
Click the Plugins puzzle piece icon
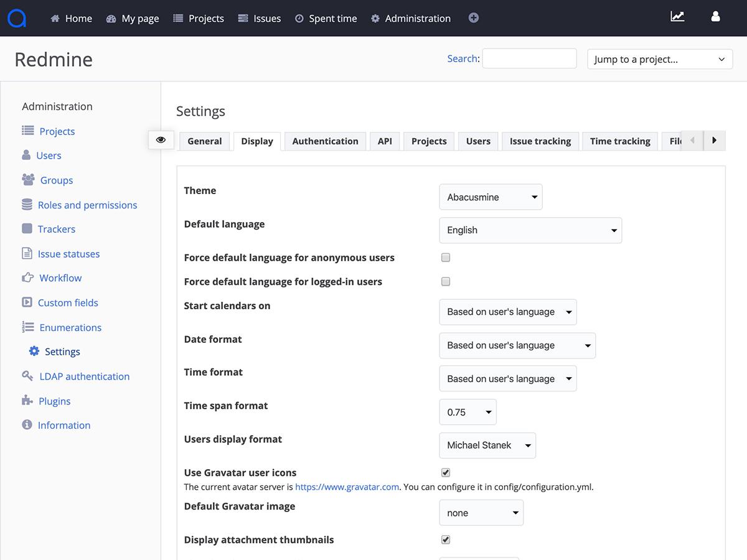tap(27, 401)
